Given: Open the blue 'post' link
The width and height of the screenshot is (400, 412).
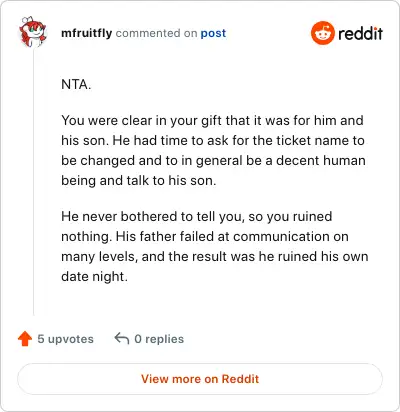Looking at the screenshot, I should click(213, 33).
